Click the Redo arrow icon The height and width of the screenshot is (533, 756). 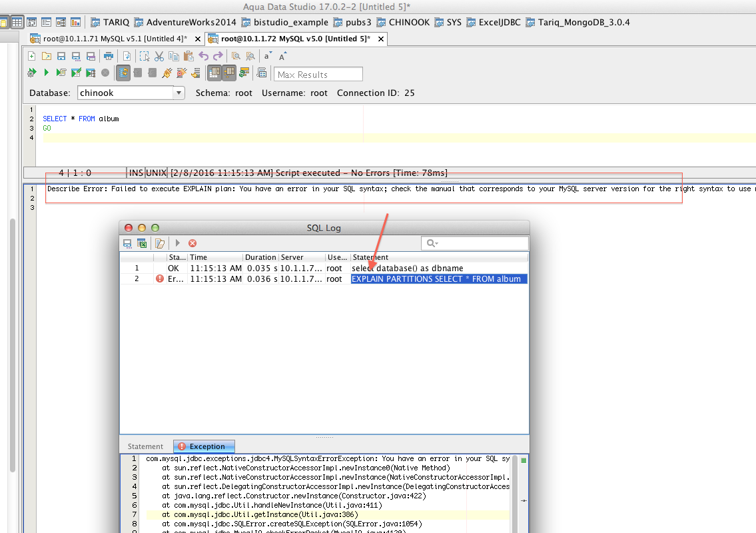(x=218, y=57)
